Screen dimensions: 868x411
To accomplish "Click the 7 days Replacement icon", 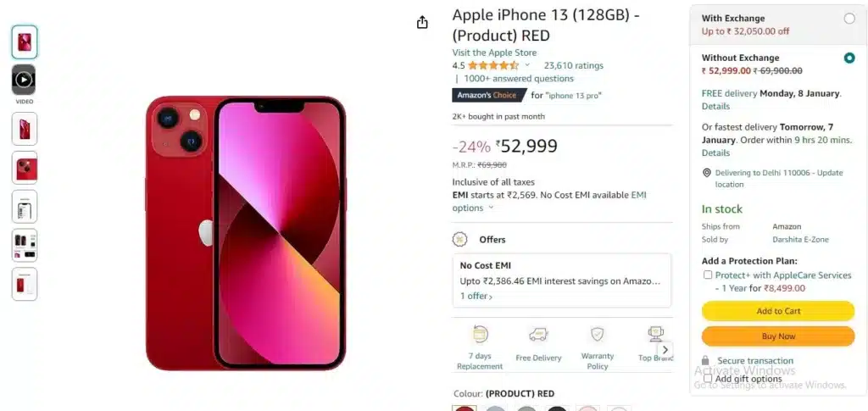I will [x=480, y=334].
